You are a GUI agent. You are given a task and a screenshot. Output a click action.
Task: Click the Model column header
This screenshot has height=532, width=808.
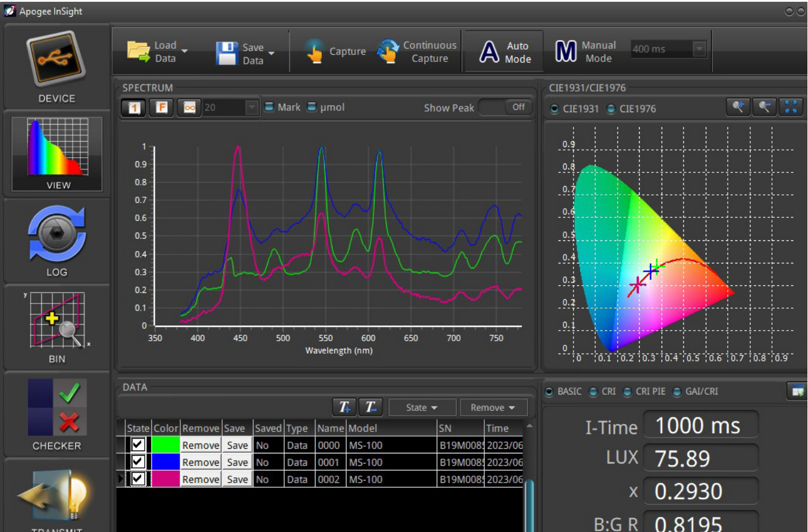point(391,428)
